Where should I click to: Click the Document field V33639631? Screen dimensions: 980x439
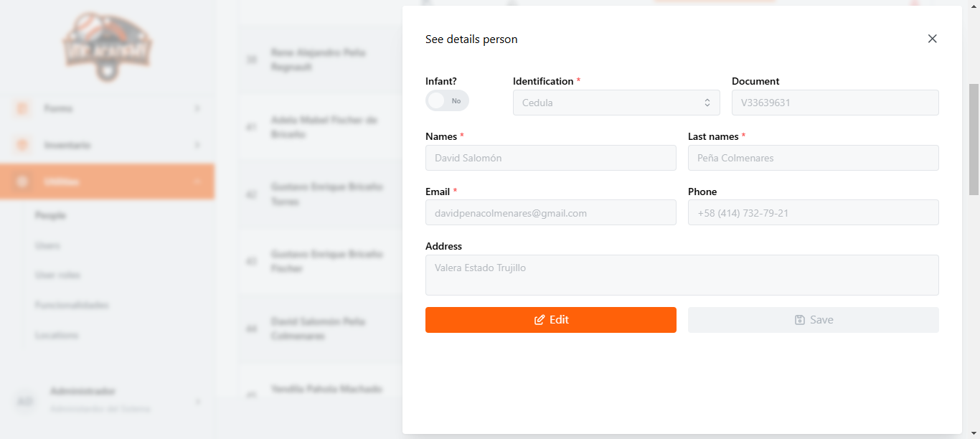(x=835, y=103)
